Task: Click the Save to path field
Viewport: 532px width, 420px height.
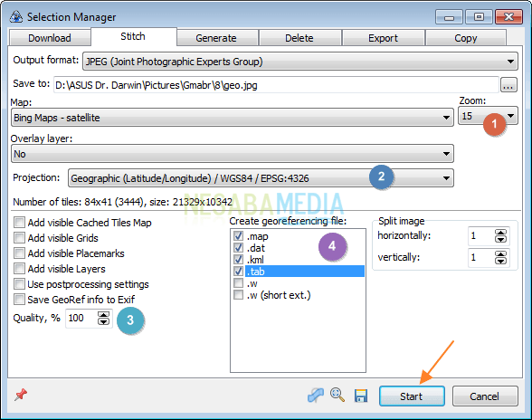Action: tap(276, 85)
